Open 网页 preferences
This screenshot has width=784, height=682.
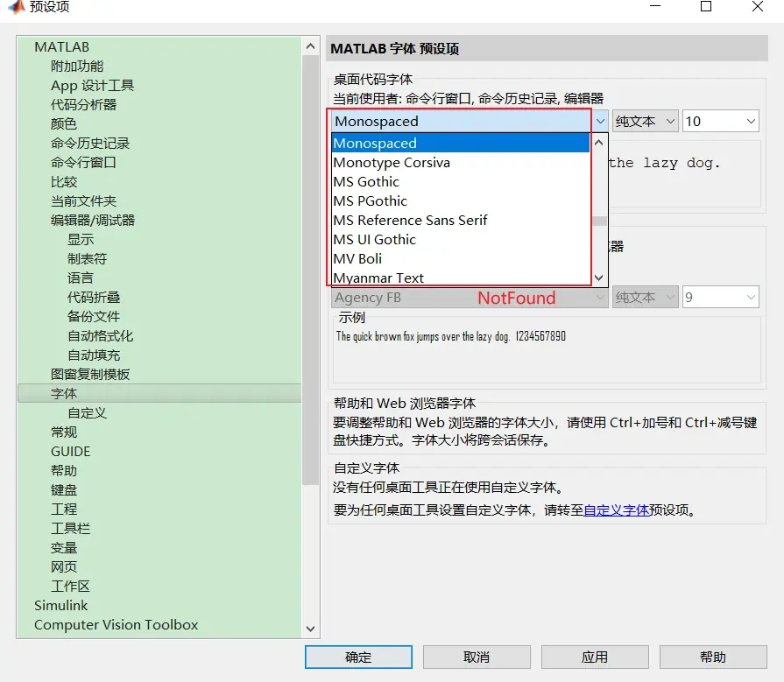coord(63,567)
